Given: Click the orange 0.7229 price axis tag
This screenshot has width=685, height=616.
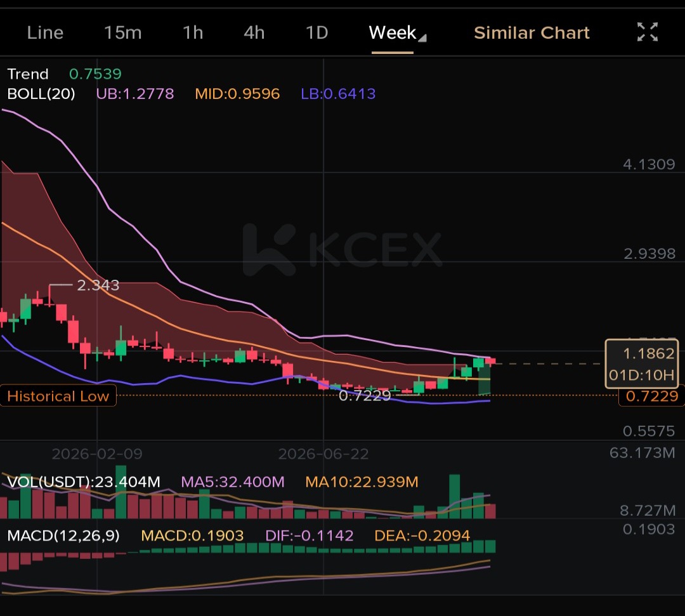Looking at the screenshot, I should tap(652, 396).
